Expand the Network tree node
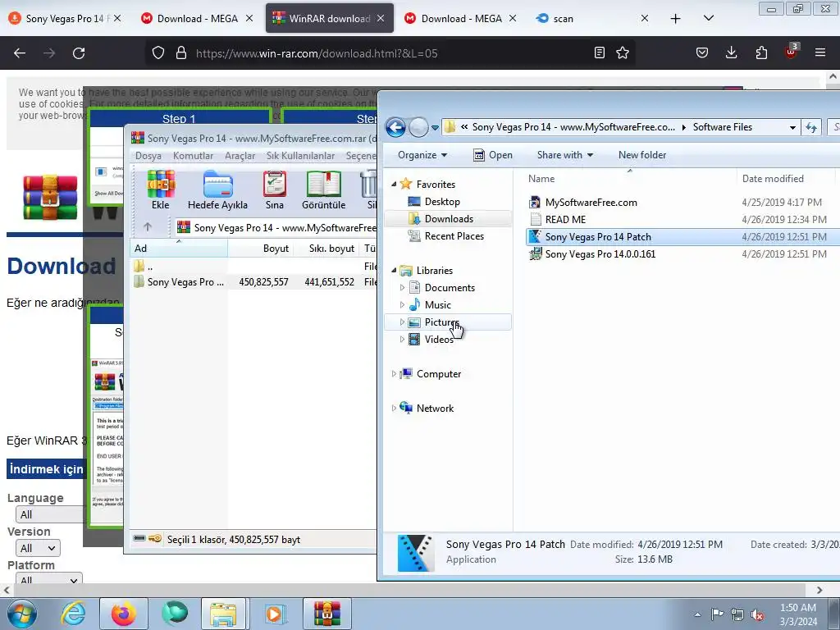 click(x=394, y=409)
